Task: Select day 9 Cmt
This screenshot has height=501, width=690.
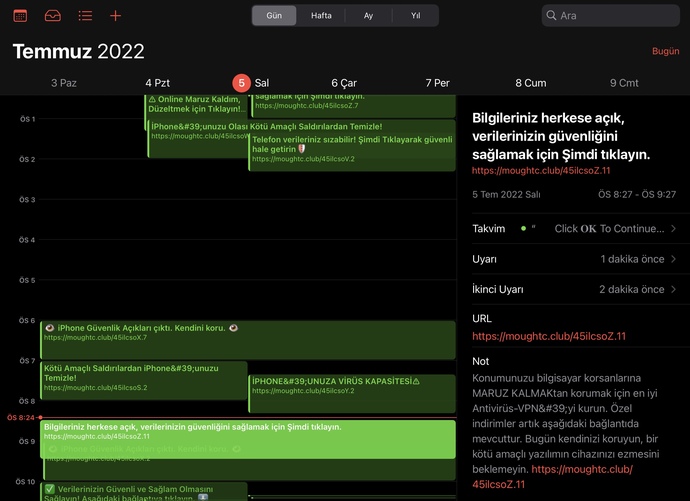Action: [x=624, y=83]
